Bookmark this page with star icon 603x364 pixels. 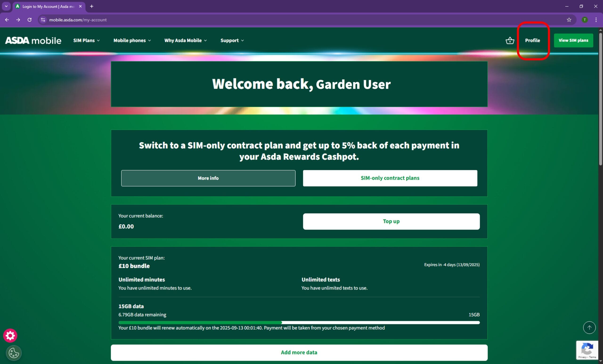click(569, 20)
